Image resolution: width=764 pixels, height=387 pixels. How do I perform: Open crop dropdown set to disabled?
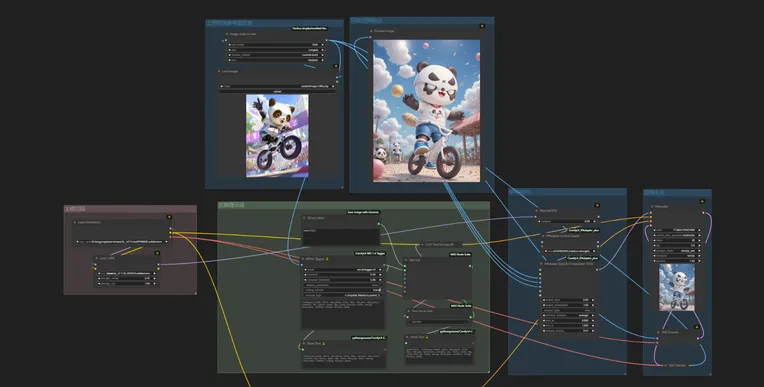[x=276, y=60]
